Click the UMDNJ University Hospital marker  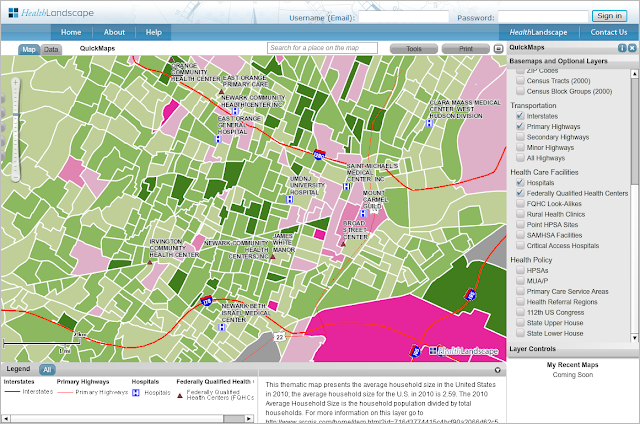pyautogui.click(x=290, y=199)
